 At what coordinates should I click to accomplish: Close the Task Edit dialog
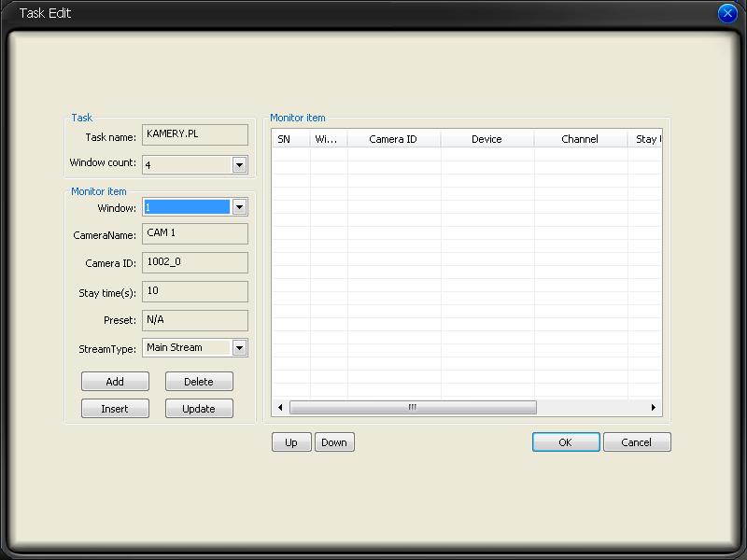[727, 14]
